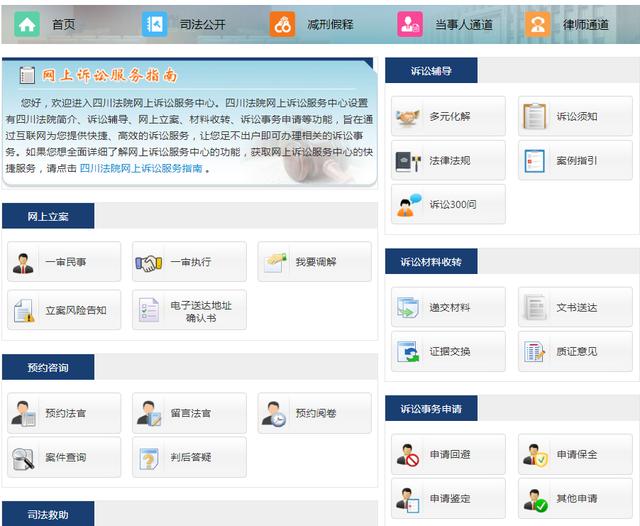Click the 预约法官 person with phone icon
The height and width of the screenshot is (526, 640).
pyautogui.click(x=24, y=414)
